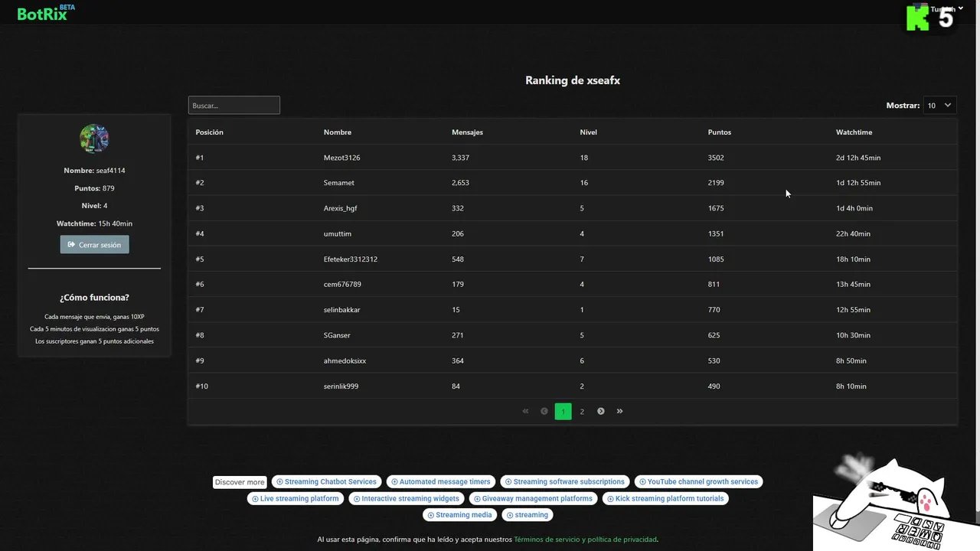980x551 pixels.
Task: Sort by the Nivel column header
Action: [x=588, y=132]
